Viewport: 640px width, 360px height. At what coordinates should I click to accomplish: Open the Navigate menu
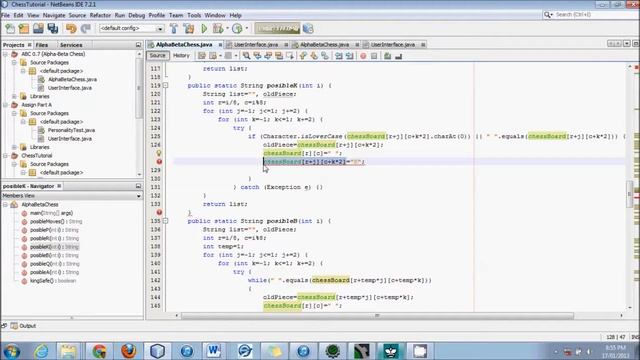tap(54, 15)
